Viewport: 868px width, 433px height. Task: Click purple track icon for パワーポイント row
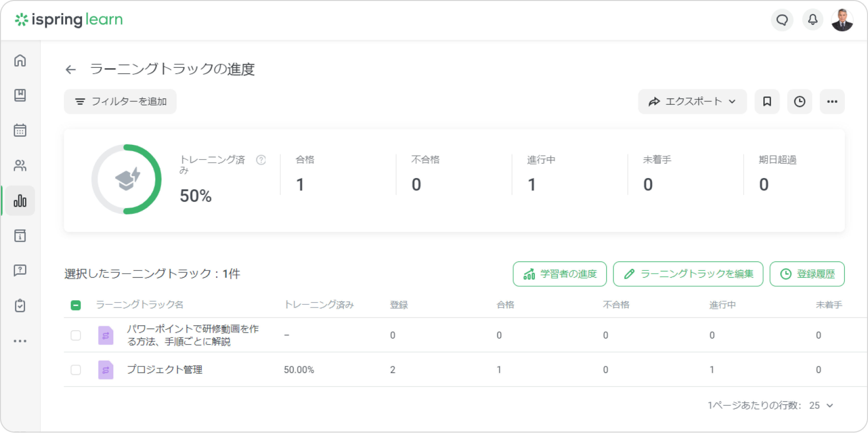[x=105, y=335]
